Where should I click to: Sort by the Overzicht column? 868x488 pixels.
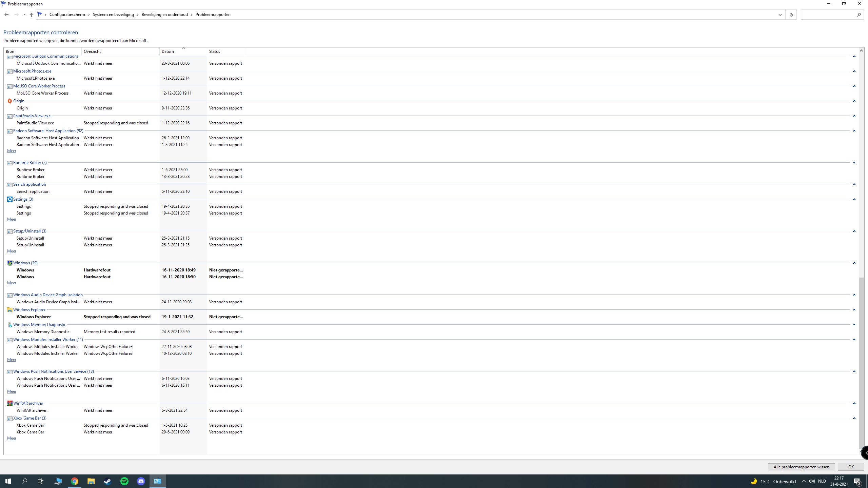120,52
